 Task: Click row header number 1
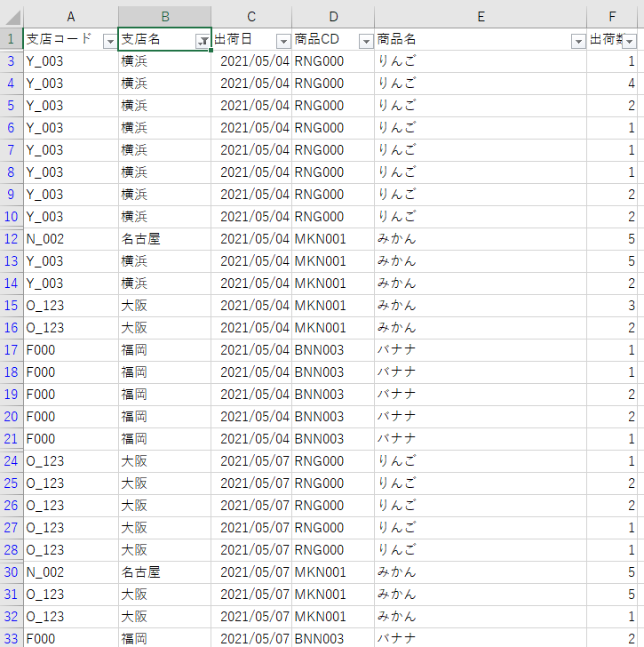click(12, 39)
